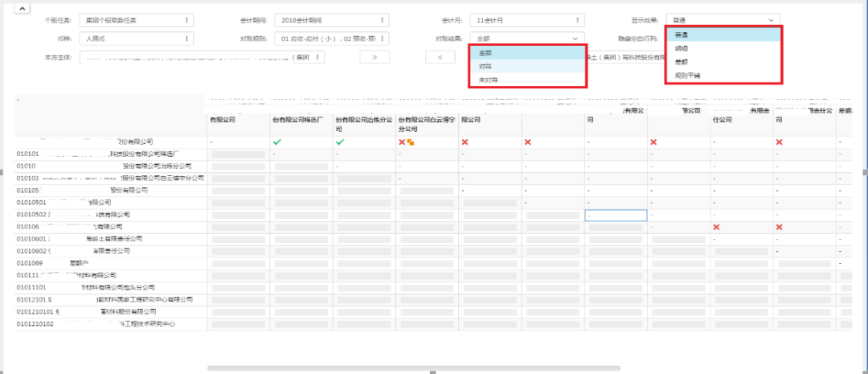This screenshot has height=374, width=868.
Task: Select row 010111 材料有限公司
Action: (111, 275)
